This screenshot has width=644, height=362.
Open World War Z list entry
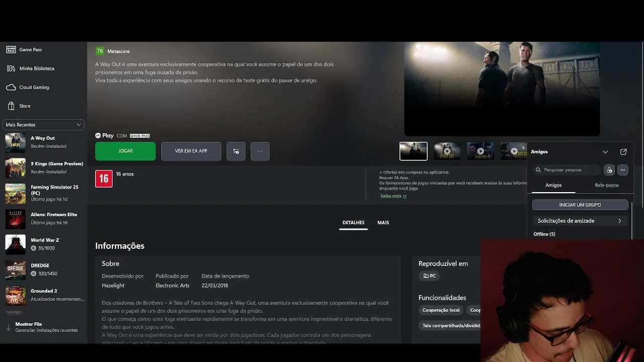tap(43, 244)
